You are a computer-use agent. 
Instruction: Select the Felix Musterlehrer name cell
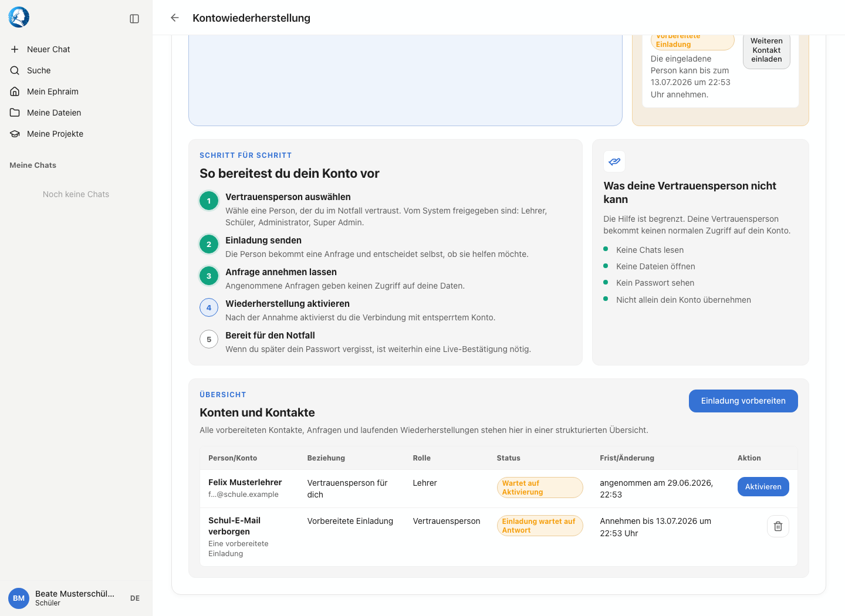(x=245, y=482)
